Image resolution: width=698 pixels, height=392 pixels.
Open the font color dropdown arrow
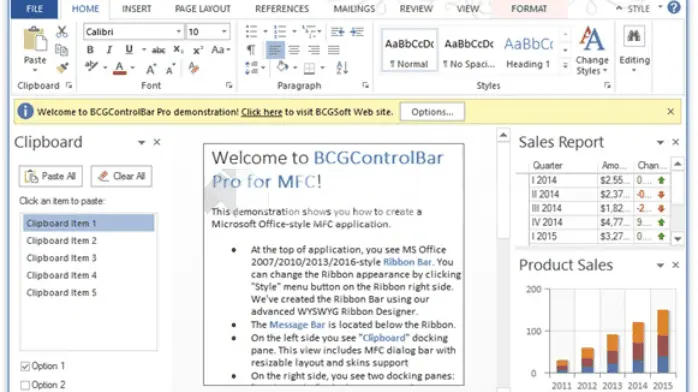tap(133, 68)
